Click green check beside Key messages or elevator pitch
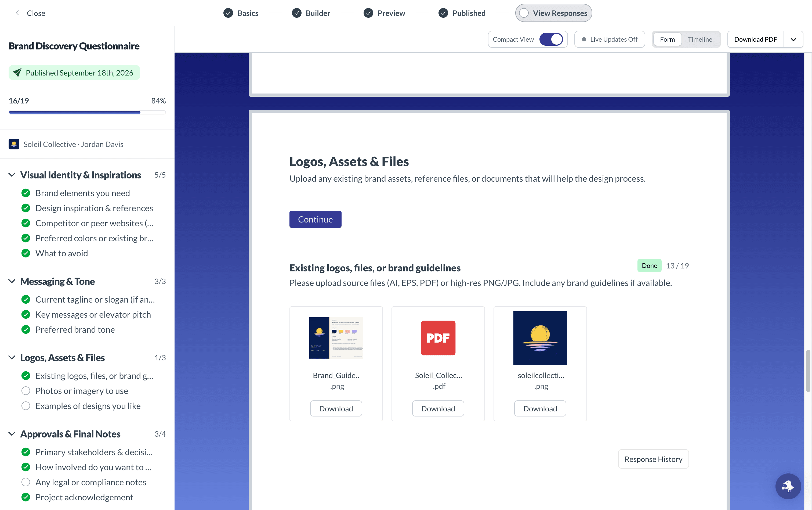 (26, 314)
